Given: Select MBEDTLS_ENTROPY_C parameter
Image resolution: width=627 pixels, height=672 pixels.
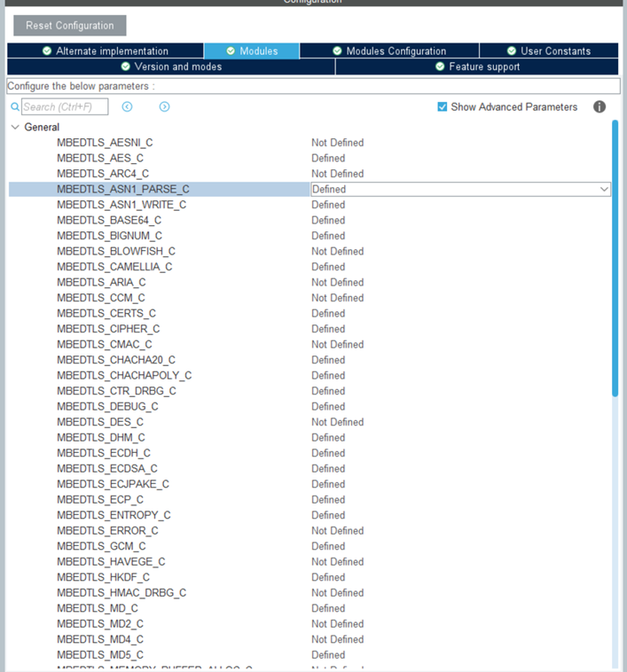Looking at the screenshot, I should [x=114, y=515].
